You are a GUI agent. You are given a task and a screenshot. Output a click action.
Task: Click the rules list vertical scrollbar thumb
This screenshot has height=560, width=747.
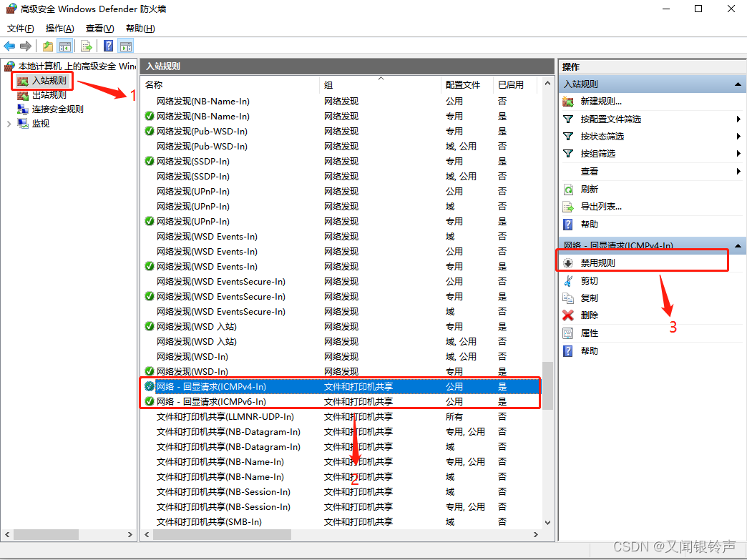click(547, 386)
